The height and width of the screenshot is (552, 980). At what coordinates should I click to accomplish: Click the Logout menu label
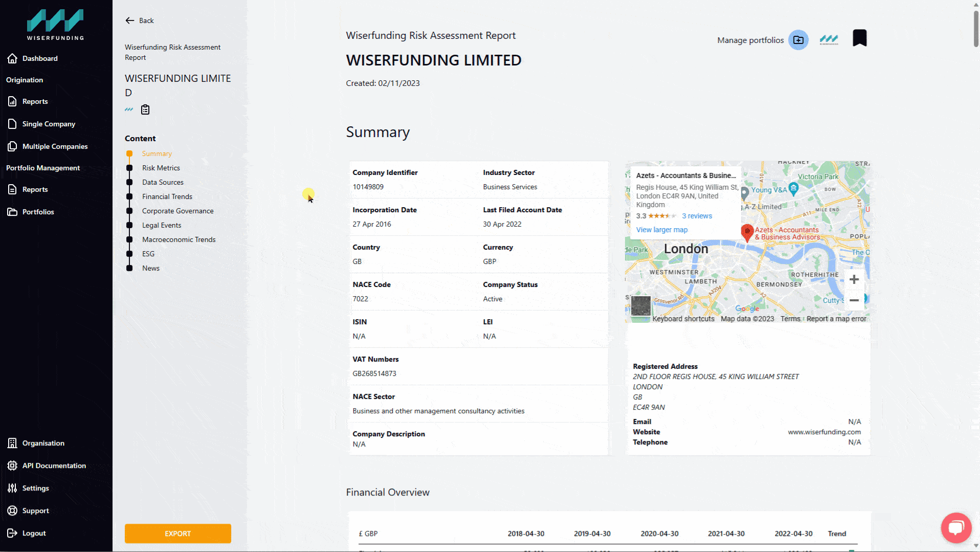(x=34, y=533)
